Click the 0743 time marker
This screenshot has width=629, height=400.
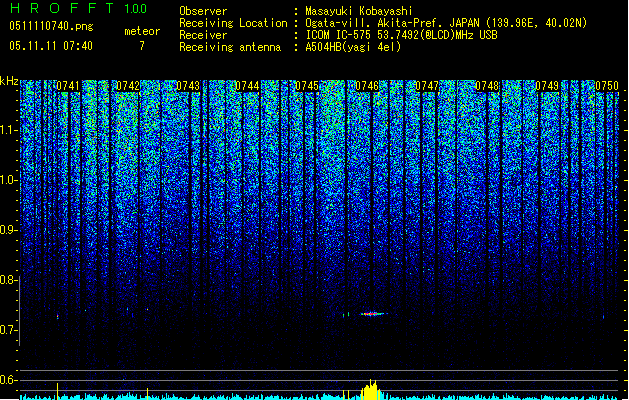pos(188,86)
